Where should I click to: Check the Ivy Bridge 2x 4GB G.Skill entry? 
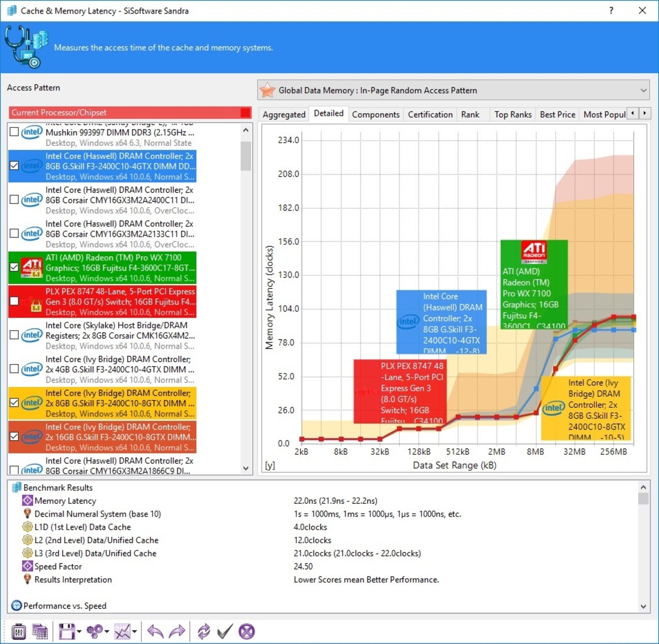coord(14,369)
